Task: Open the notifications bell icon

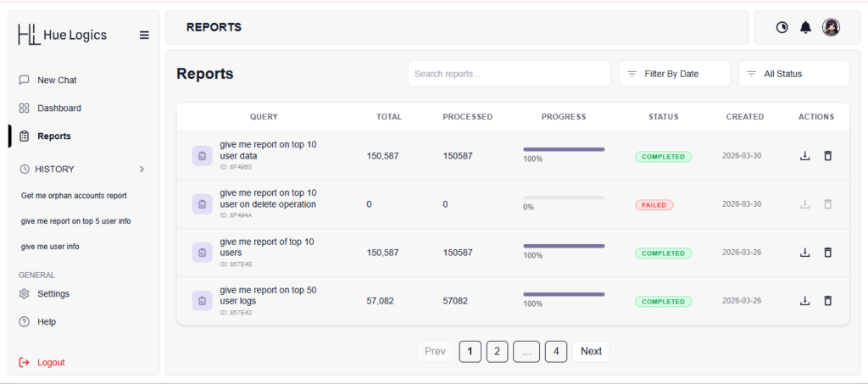Action: [805, 27]
